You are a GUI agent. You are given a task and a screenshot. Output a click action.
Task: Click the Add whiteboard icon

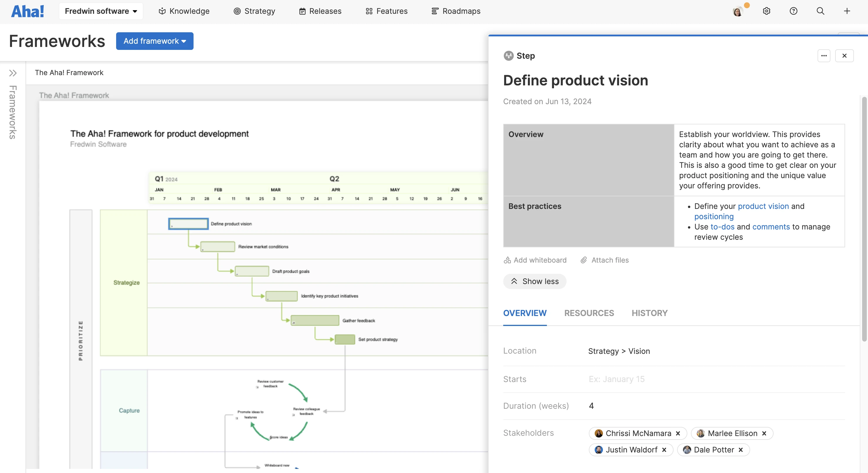[x=507, y=260]
